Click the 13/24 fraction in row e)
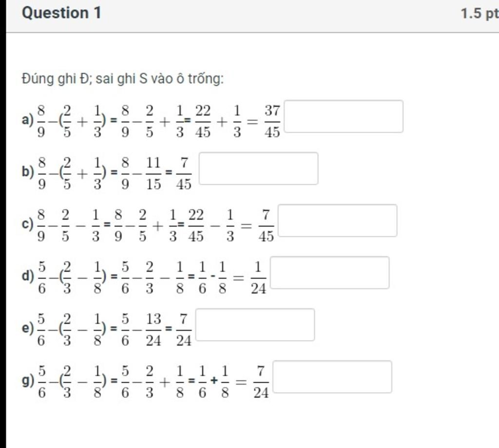Viewport: 499px width, 448px height. (x=154, y=330)
